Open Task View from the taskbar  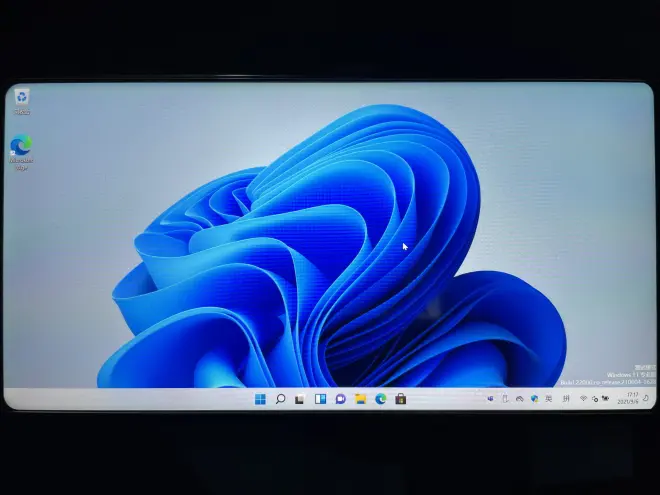click(300, 399)
